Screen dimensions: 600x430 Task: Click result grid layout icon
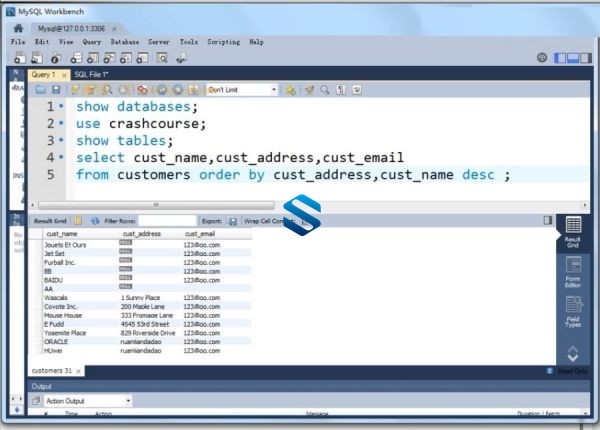pos(78,221)
